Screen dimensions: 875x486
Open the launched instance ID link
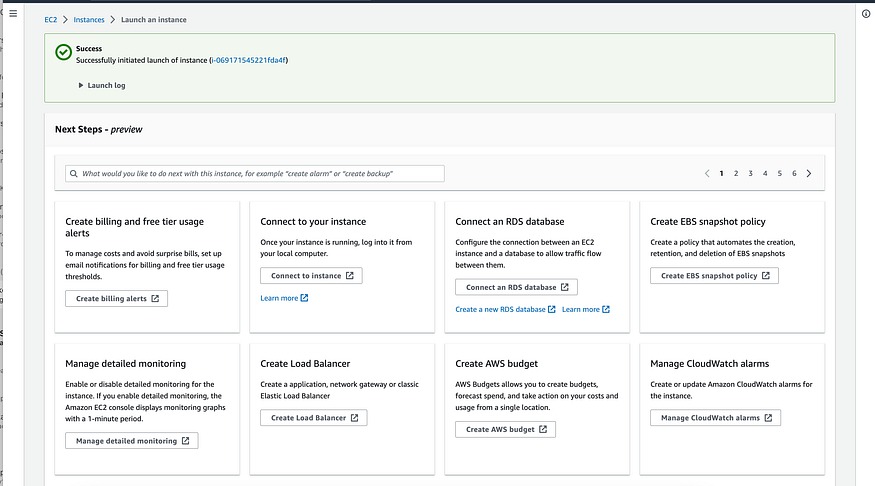(x=249, y=61)
